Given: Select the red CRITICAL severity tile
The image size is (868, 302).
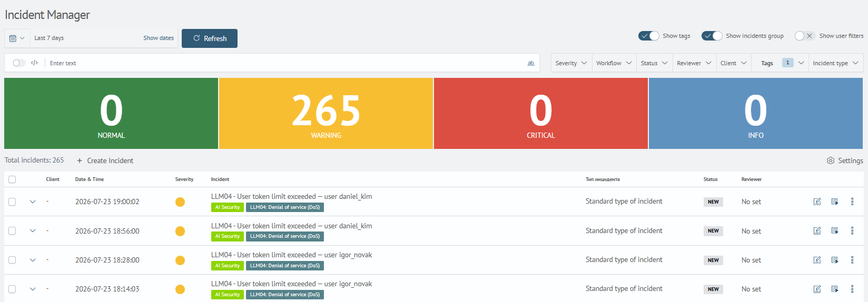Looking at the screenshot, I should click(x=541, y=113).
